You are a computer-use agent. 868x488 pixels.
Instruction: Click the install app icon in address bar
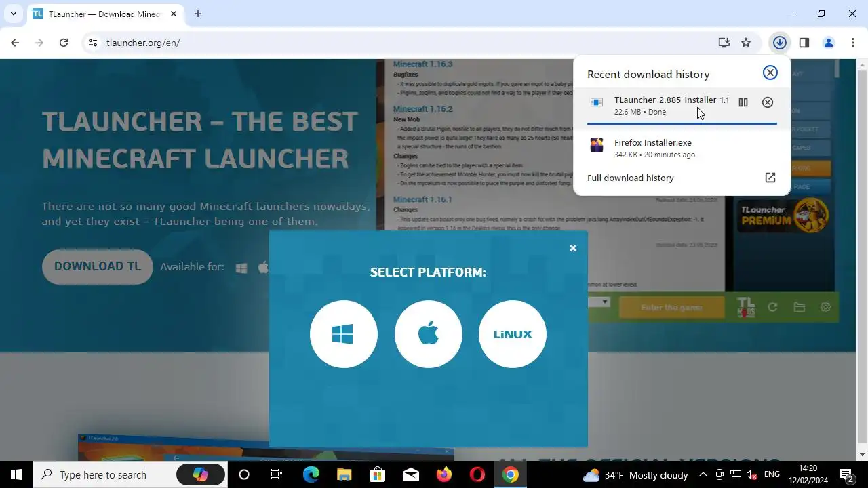tap(724, 43)
